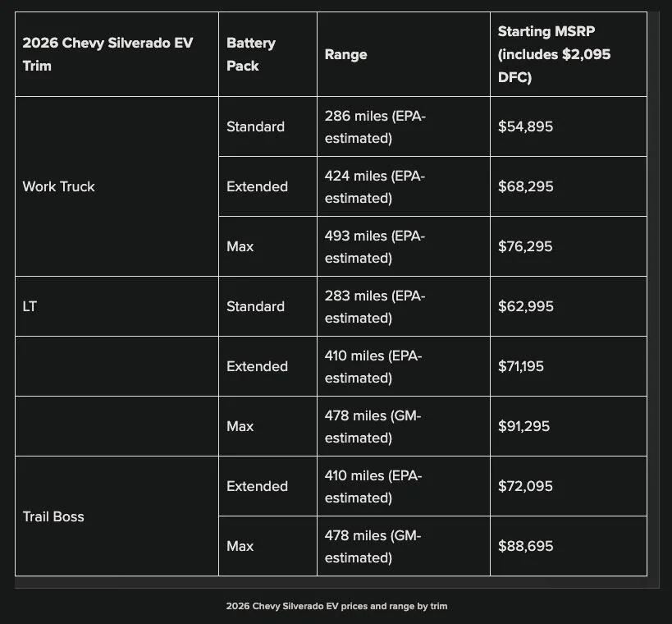Image resolution: width=672 pixels, height=624 pixels.
Task: Click the 283 miles range cell
Action: pos(404,306)
